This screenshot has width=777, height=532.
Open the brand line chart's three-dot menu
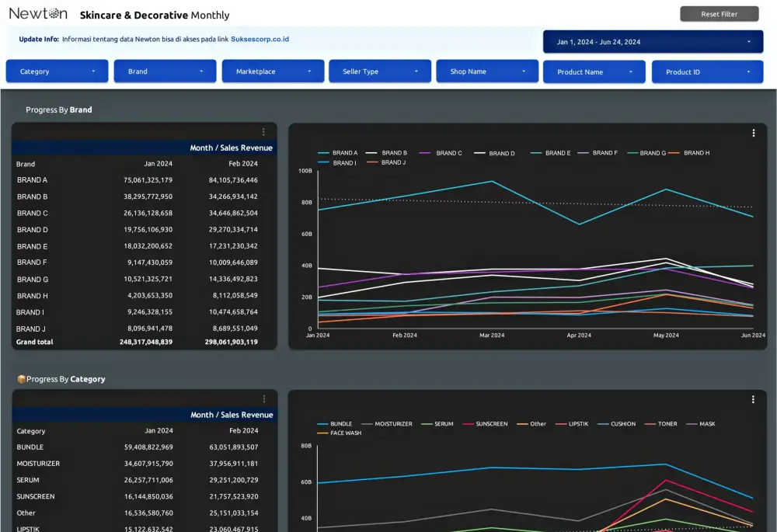pos(753,133)
